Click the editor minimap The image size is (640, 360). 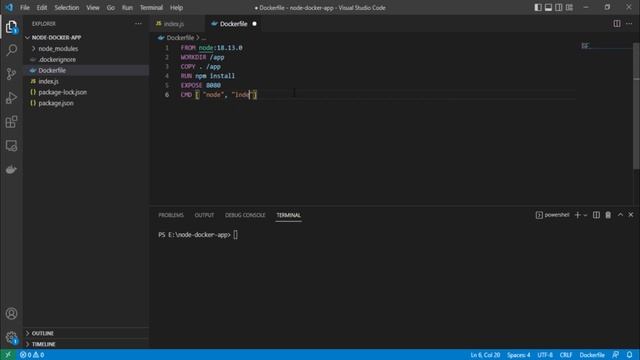tap(606, 46)
